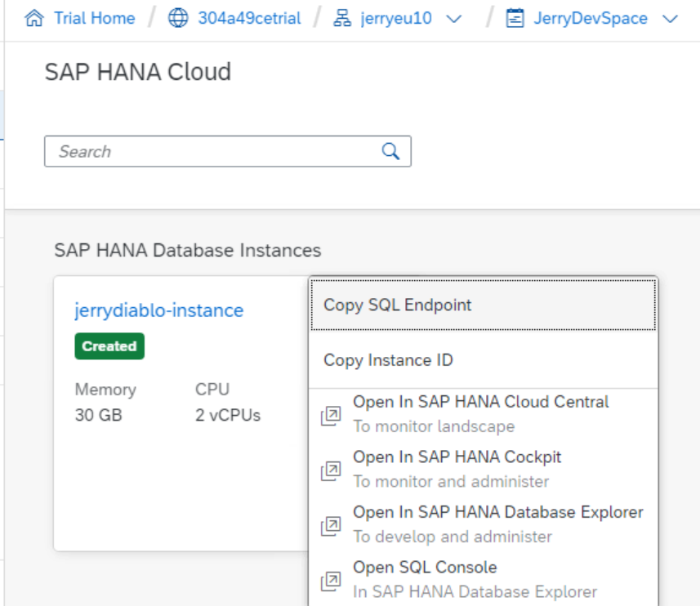The image size is (700, 606).
Task: Click external-link icon for SAP HANA Cloud Central
Action: coord(331,416)
